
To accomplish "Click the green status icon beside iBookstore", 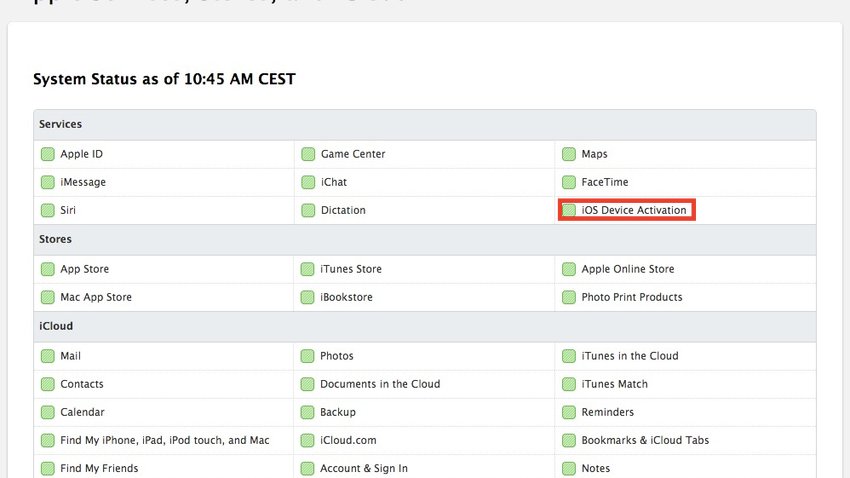I will pyautogui.click(x=307, y=297).
